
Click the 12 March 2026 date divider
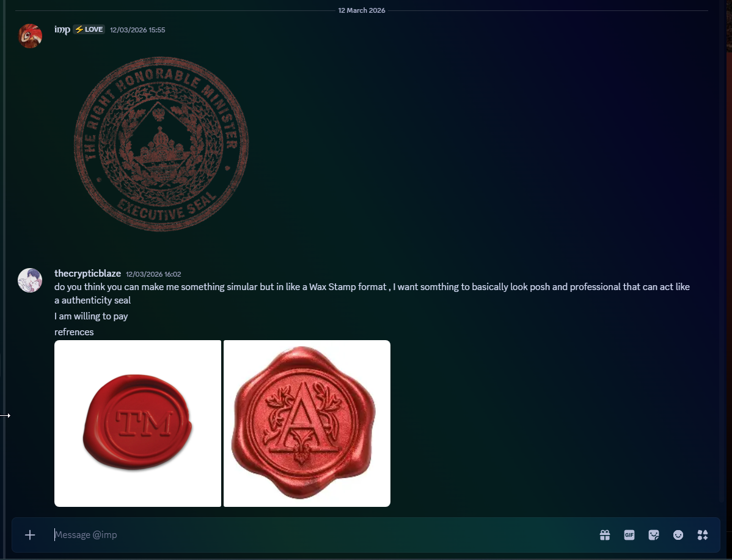[361, 10]
